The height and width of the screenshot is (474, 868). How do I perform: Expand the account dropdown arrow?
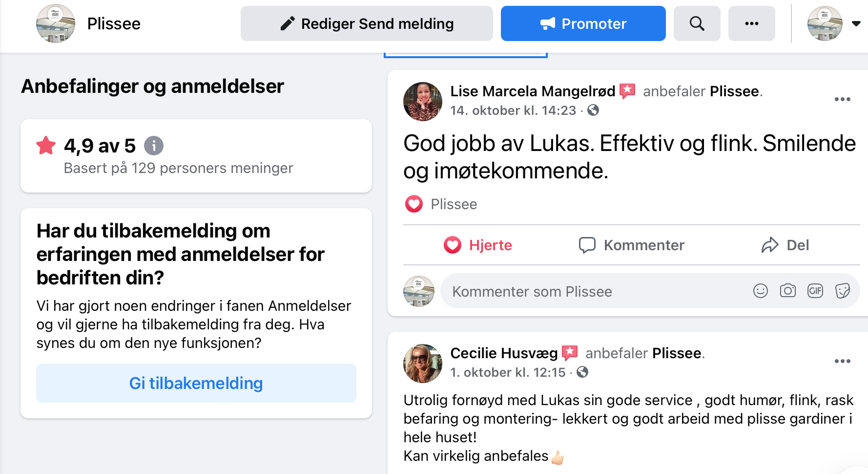[856, 23]
